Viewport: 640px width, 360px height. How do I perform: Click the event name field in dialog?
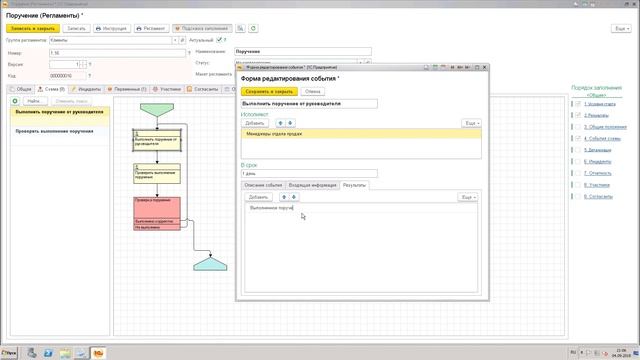pyautogui.click(x=309, y=104)
